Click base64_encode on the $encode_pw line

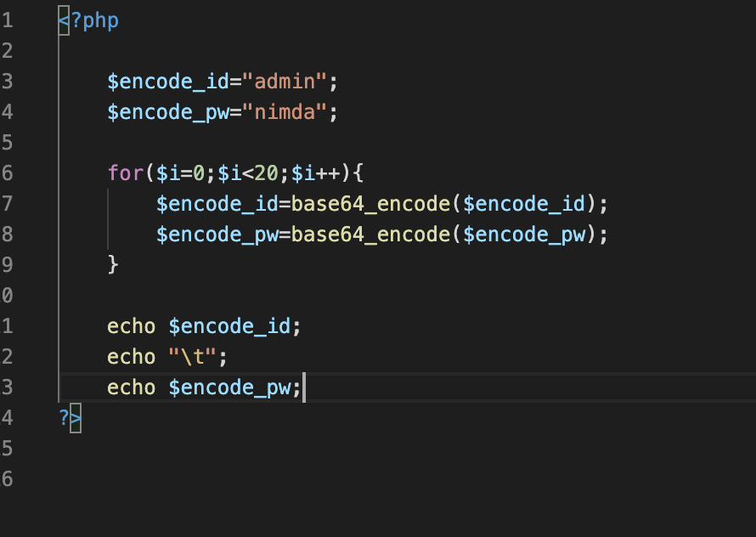(370, 235)
